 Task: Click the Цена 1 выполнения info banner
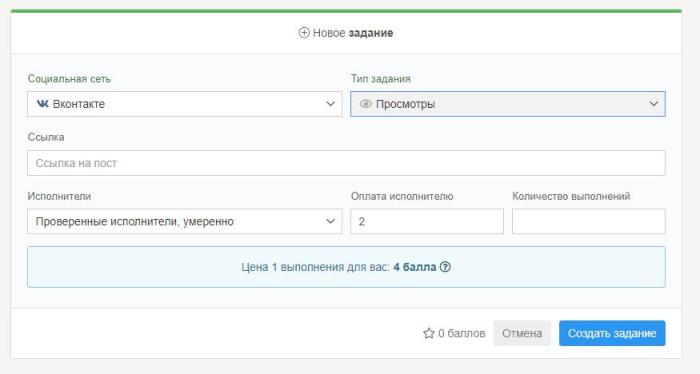click(x=346, y=267)
